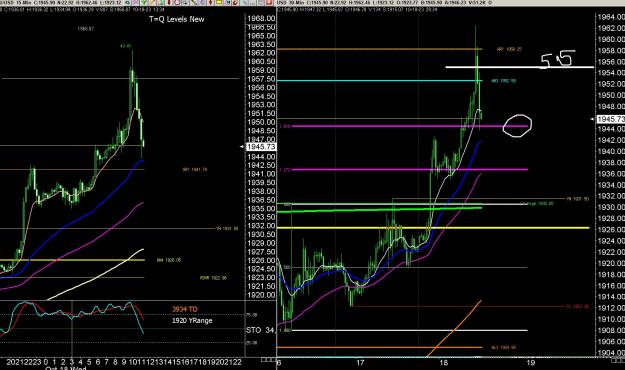Click the 'T=Q Levels New' chart title
Image resolution: width=625 pixels, height=370 pixels.
pyautogui.click(x=177, y=19)
